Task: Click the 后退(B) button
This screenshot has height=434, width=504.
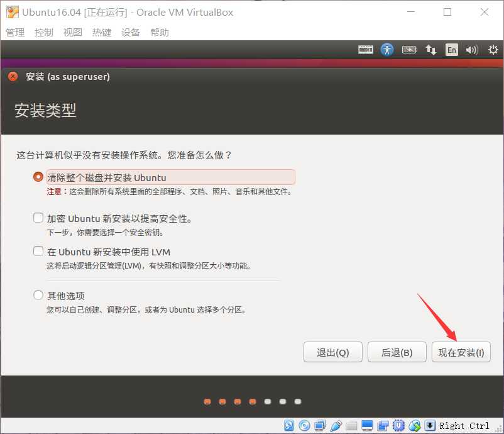Action: pyautogui.click(x=397, y=352)
